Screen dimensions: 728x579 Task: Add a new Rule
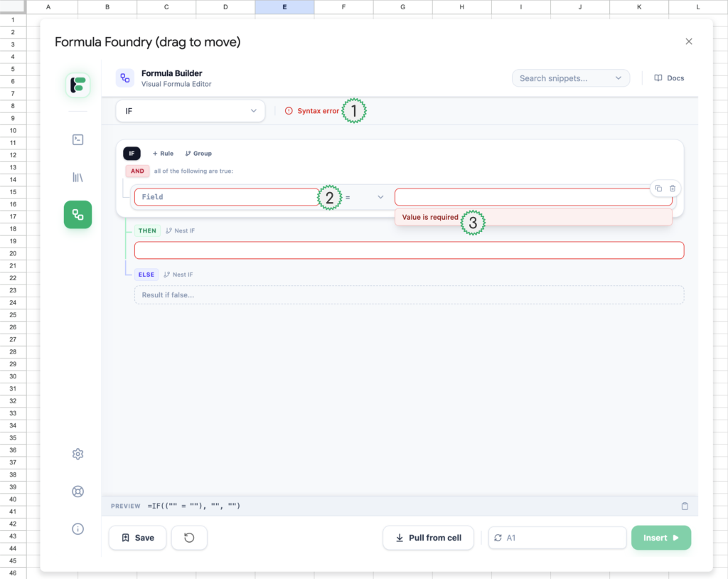[x=163, y=154]
